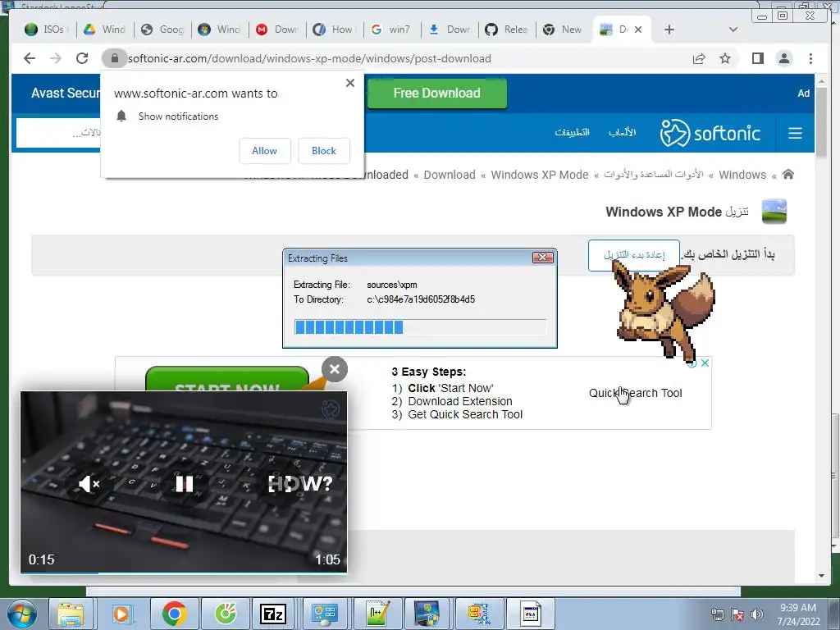
Task: Click the Windows XP Mode breadcrumb
Action: (x=540, y=175)
